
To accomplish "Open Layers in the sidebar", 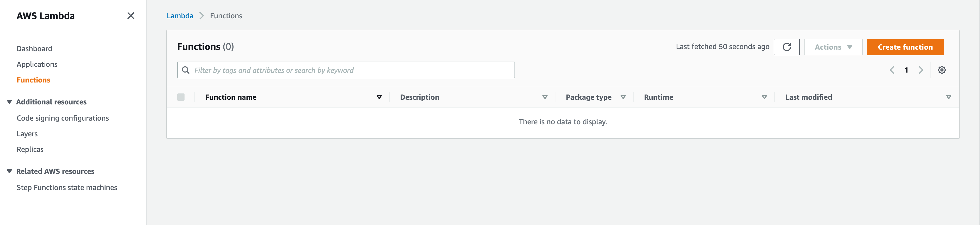I will click(27, 134).
